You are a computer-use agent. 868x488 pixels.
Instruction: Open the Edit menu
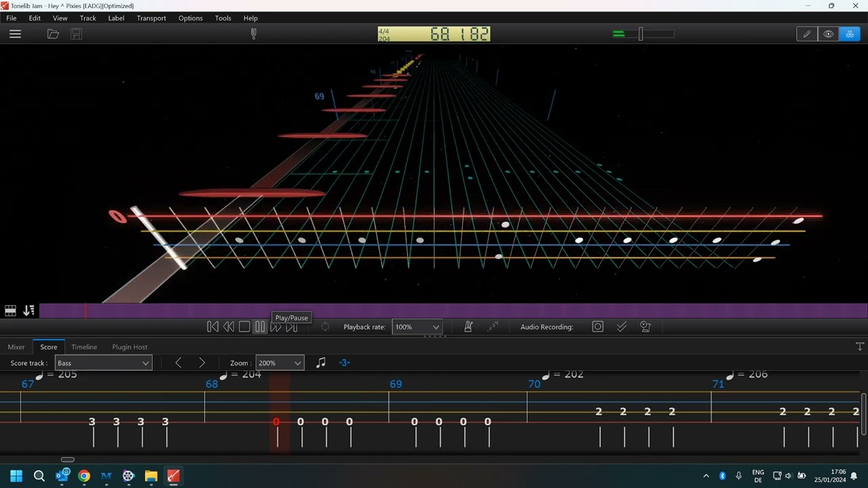pyautogui.click(x=35, y=18)
